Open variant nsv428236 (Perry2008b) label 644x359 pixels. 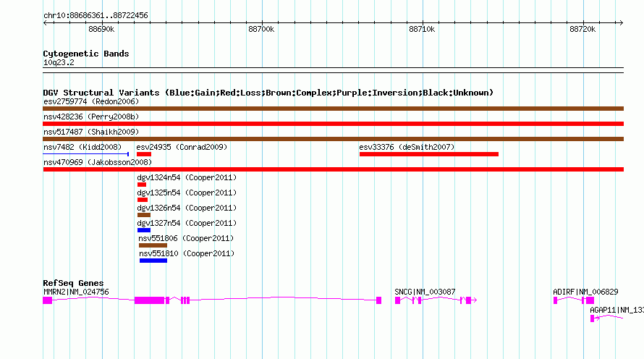[x=91, y=117]
